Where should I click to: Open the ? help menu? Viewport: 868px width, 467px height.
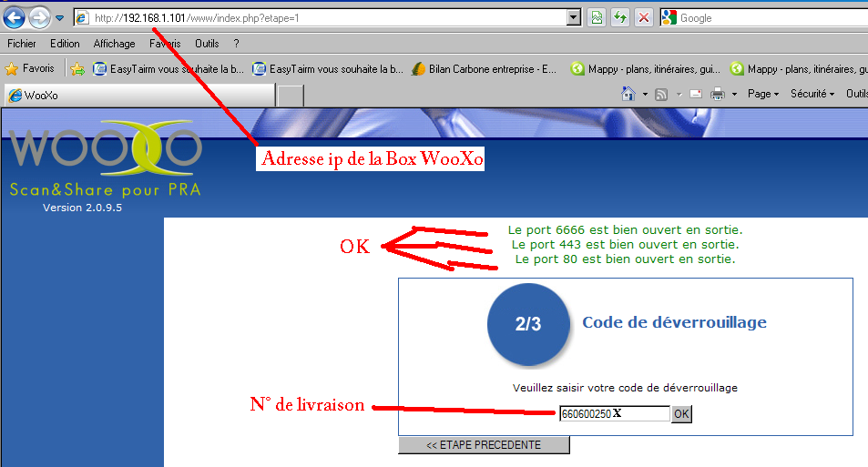tap(237, 43)
